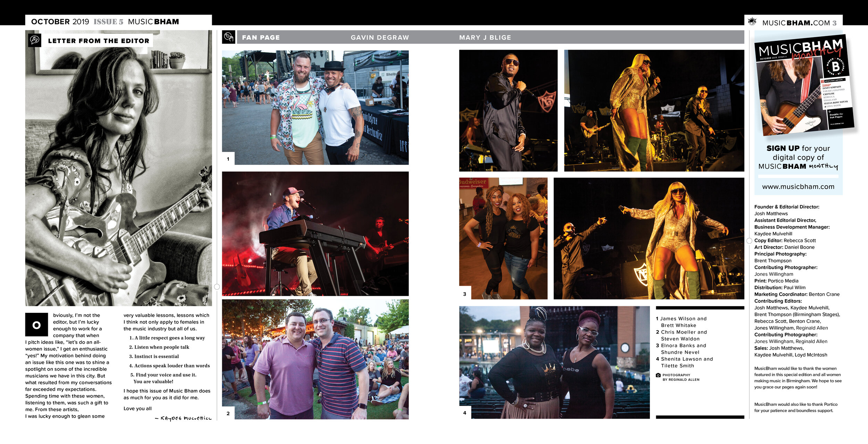Select the MARY J BLIGE header label
Viewport: 868px width, 444px height.
coord(485,37)
